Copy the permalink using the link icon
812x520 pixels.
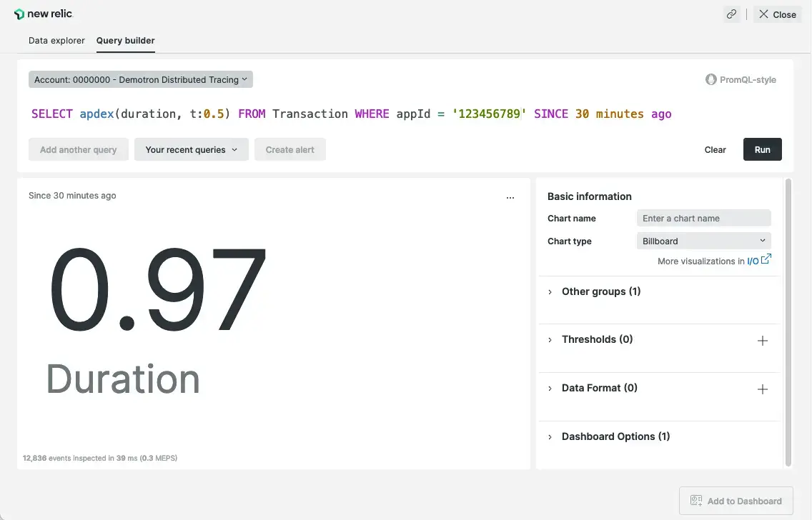pyautogui.click(x=731, y=14)
